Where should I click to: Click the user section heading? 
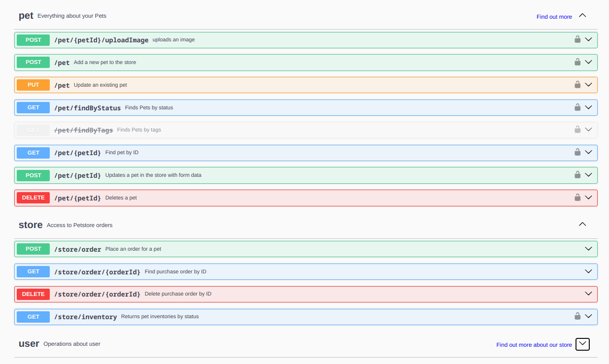[x=29, y=343]
